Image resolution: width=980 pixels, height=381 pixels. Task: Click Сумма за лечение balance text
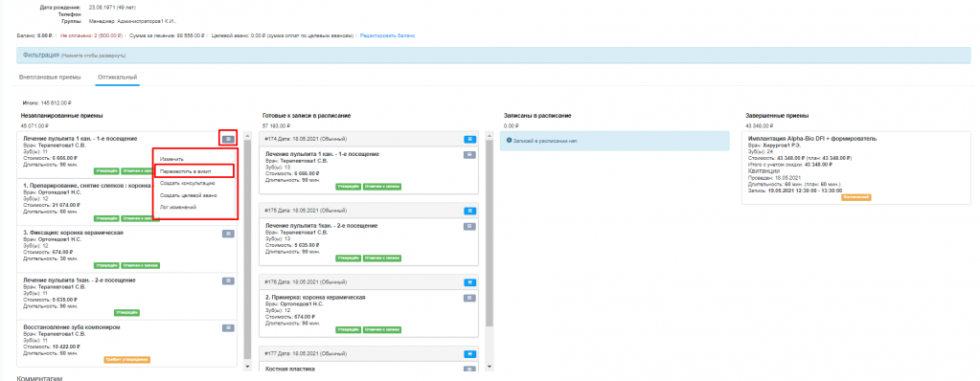pos(167,35)
